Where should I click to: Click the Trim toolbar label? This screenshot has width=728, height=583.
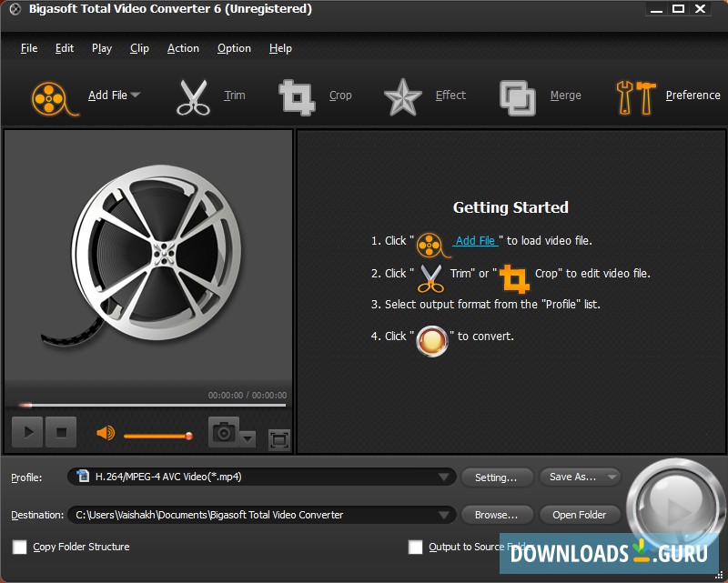pos(235,95)
